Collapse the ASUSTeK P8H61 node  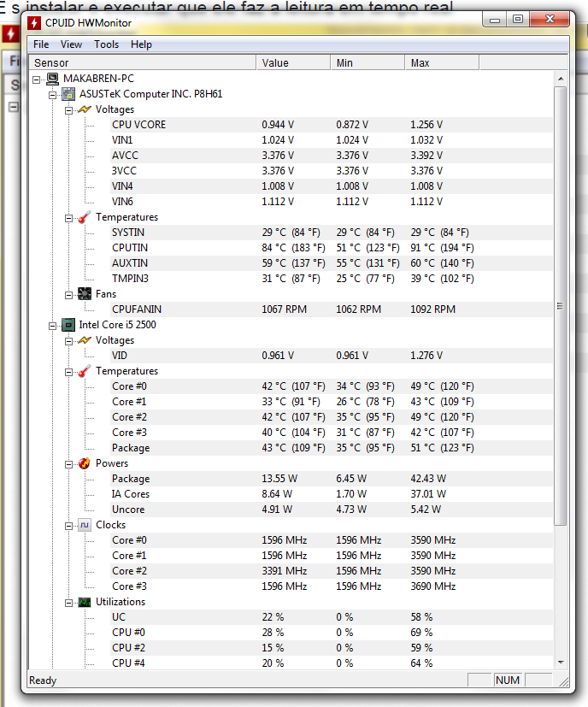[53, 95]
